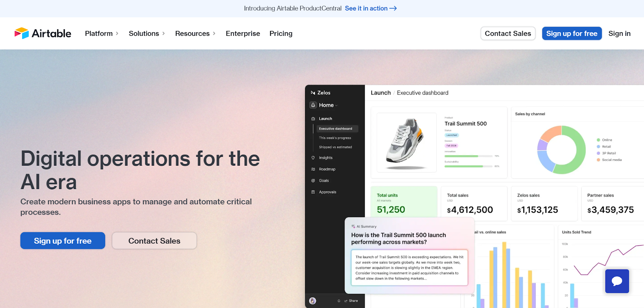Open the Enterprise page
Viewport: 644px width, 308px height.
pos(243,33)
